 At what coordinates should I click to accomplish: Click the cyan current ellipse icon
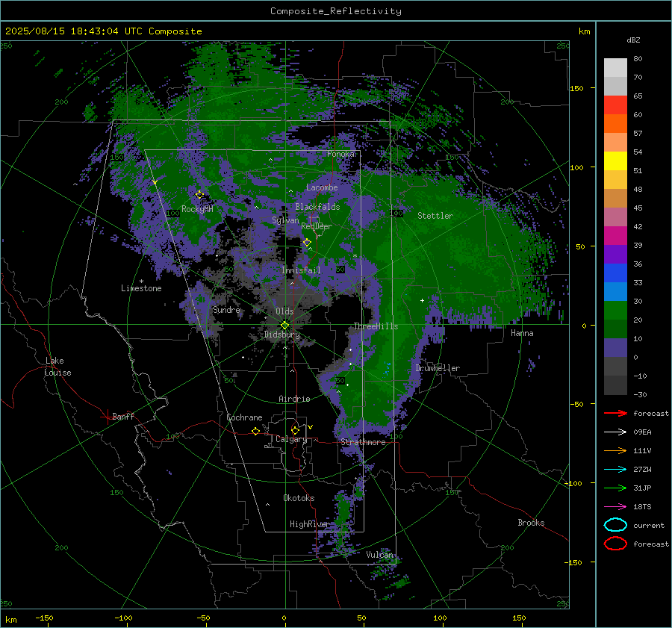tap(615, 525)
